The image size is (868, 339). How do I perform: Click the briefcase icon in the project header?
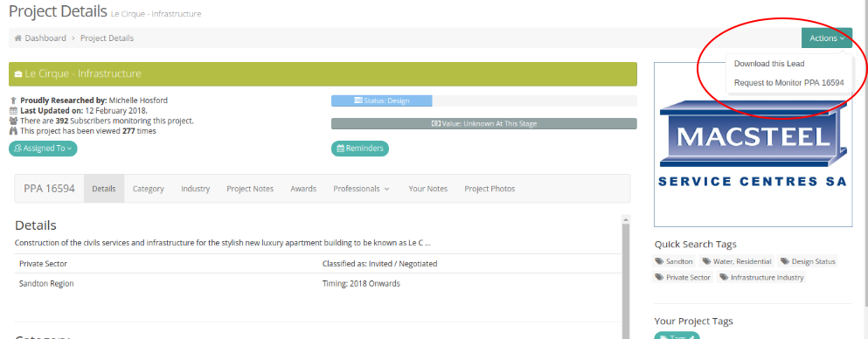pyautogui.click(x=18, y=74)
